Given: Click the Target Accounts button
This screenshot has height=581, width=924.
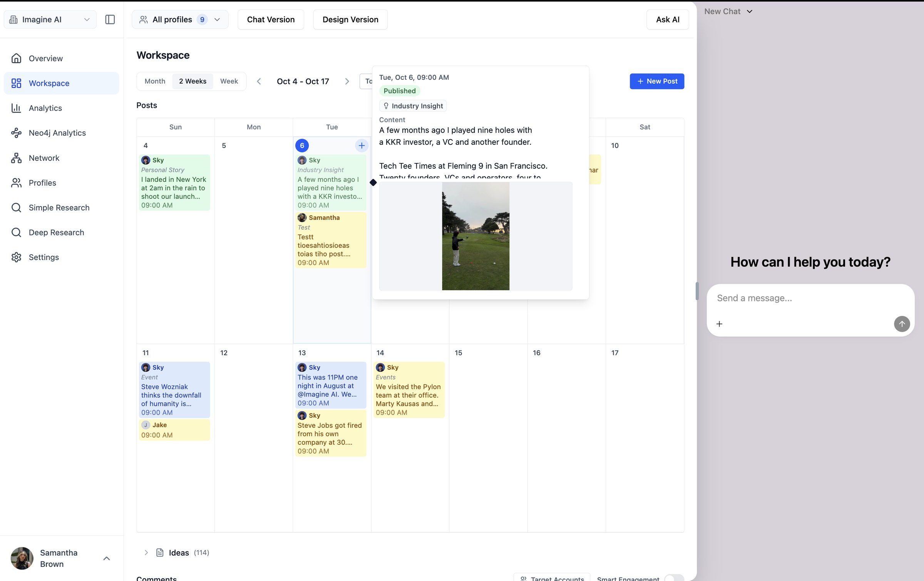Looking at the screenshot, I should [552, 578].
